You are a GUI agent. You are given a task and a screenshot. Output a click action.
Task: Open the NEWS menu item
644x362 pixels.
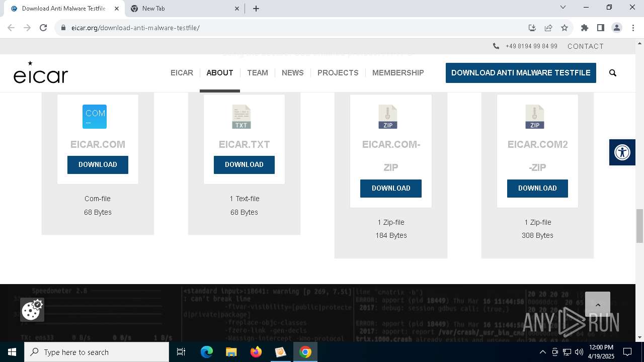293,73
